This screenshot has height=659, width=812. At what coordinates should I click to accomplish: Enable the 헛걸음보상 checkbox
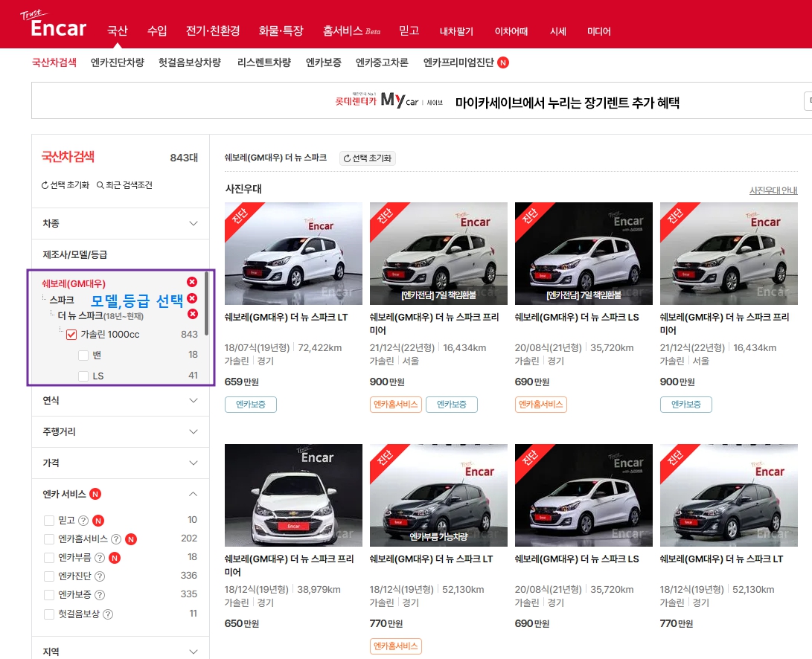tap(49, 614)
